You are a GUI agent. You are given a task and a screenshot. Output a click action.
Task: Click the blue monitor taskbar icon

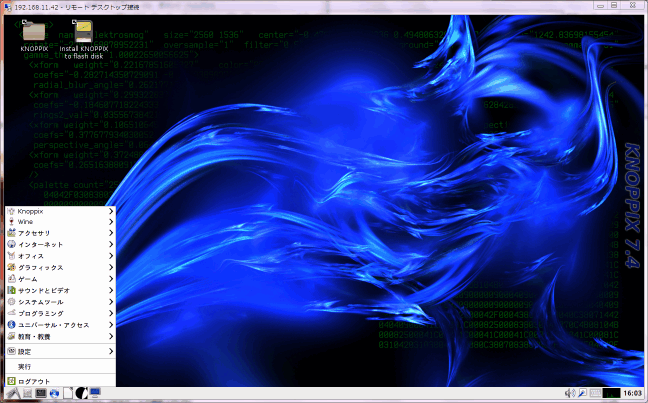point(95,393)
